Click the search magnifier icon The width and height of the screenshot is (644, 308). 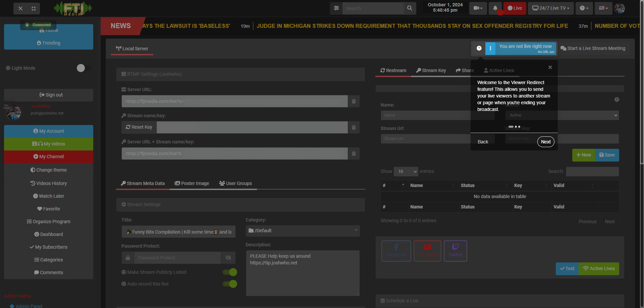410,8
